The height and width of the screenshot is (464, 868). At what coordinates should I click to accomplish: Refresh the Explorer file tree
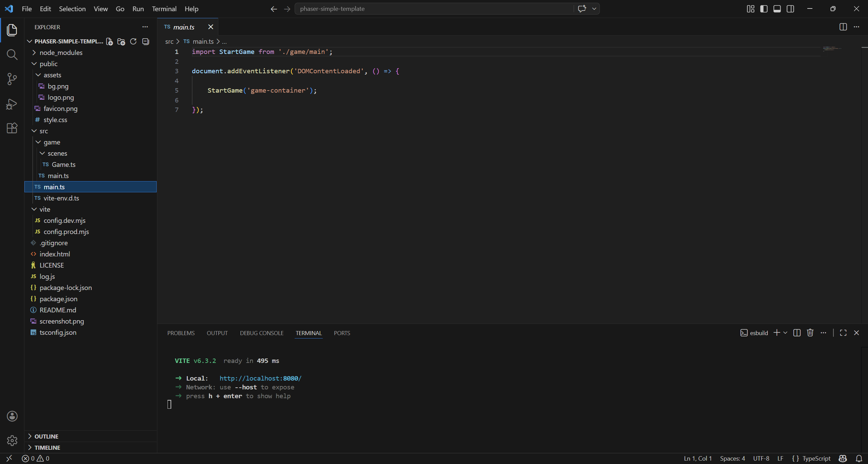coord(133,41)
